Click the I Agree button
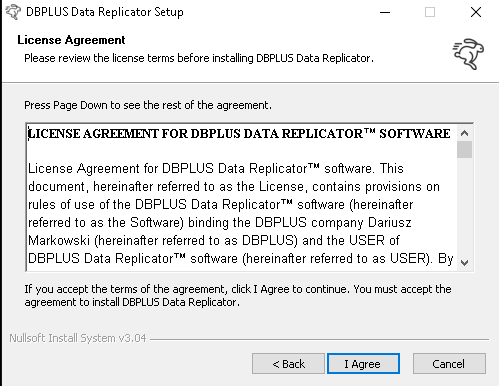The height and width of the screenshot is (386, 499). [x=363, y=364]
